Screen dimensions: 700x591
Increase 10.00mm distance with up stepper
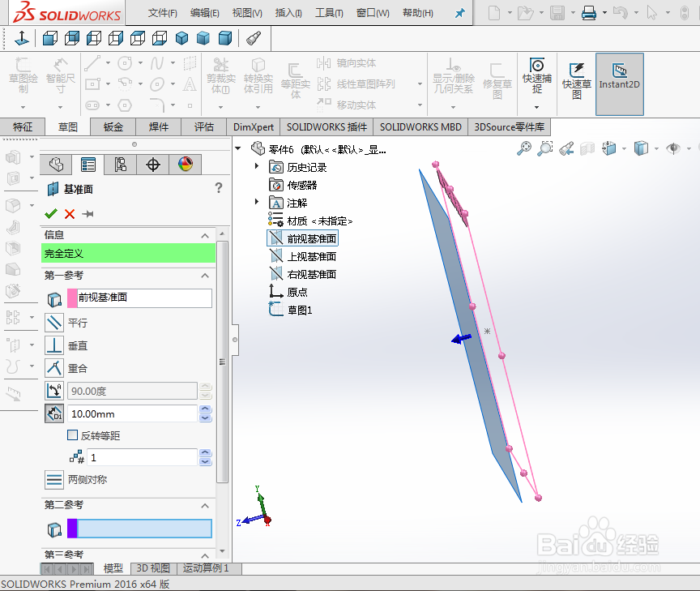pyautogui.click(x=206, y=409)
